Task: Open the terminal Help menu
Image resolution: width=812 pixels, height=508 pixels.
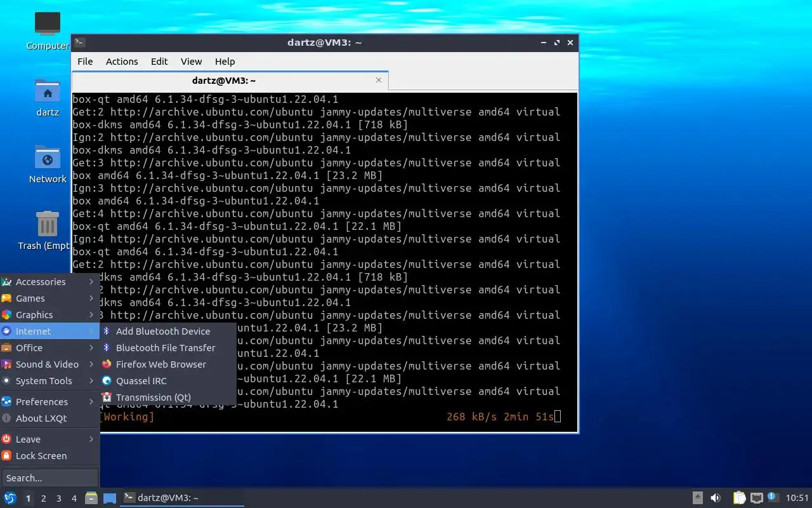Action: click(x=225, y=62)
